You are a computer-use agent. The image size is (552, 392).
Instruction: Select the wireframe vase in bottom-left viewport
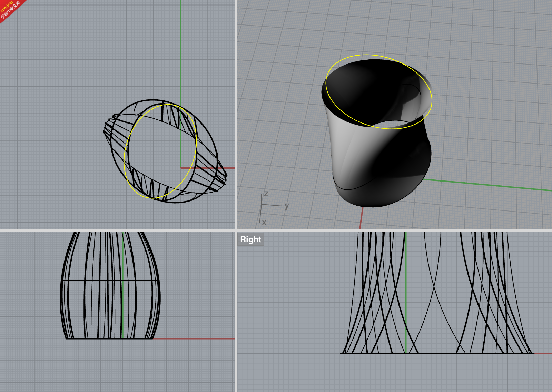[x=110, y=285]
